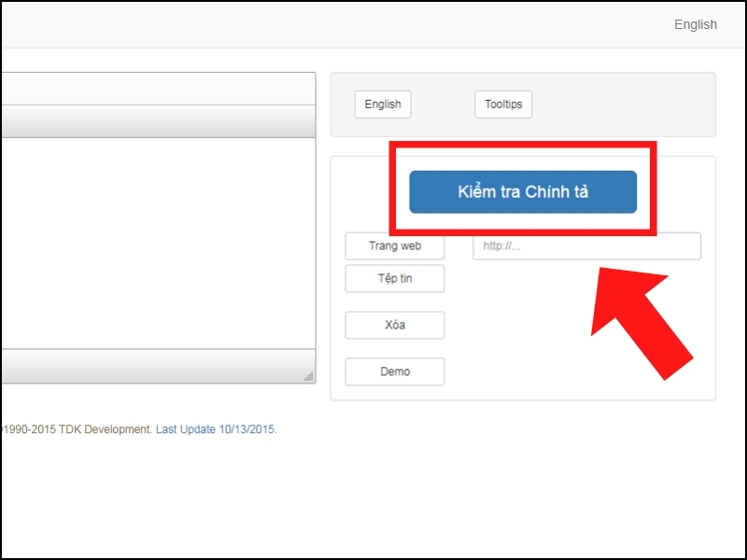
Task: Focus the http:// URL input field
Action: [x=586, y=246]
